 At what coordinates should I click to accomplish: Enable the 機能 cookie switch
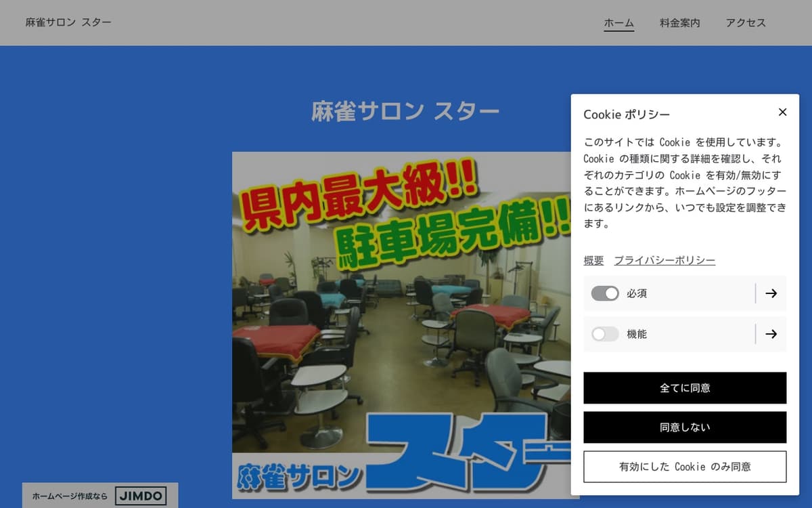605,334
